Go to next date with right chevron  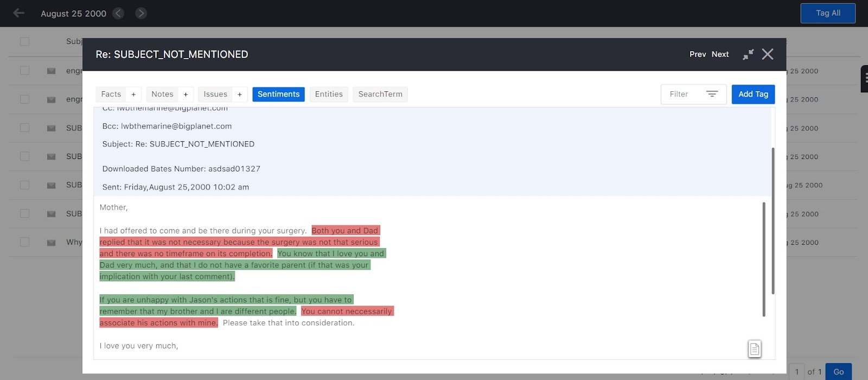pos(141,13)
